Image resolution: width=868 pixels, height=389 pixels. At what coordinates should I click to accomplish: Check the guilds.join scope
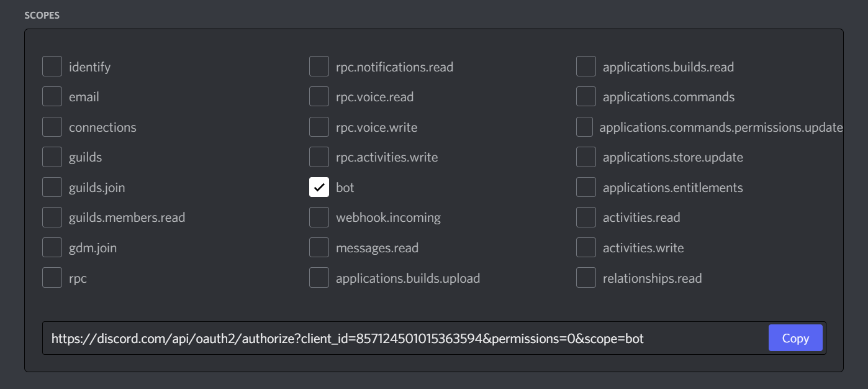pyautogui.click(x=52, y=186)
